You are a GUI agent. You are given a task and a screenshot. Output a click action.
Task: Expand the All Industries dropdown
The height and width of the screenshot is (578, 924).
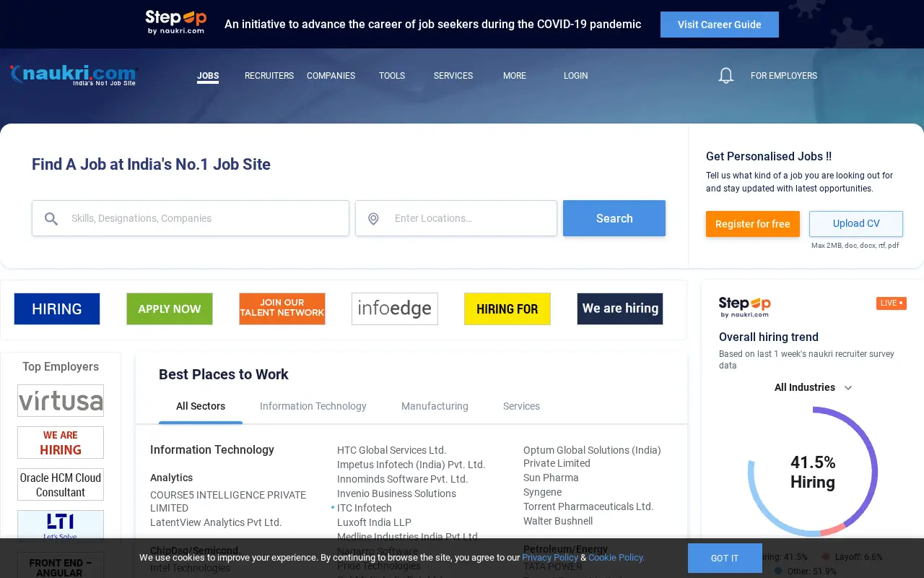click(x=813, y=387)
